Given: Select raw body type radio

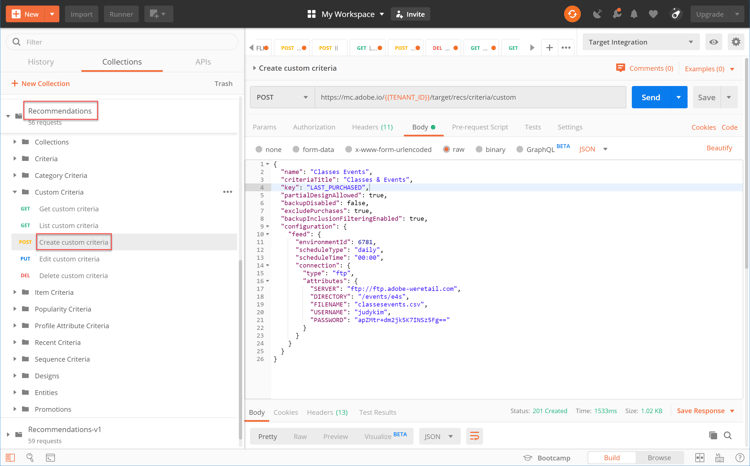Looking at the screenshot, I should pos(446,149).
